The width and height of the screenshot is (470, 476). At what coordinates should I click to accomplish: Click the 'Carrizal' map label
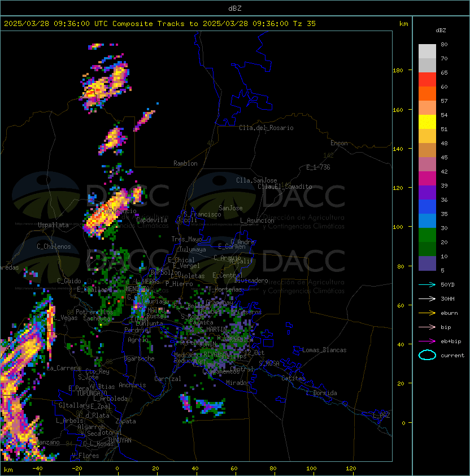[x=168, y=379]
